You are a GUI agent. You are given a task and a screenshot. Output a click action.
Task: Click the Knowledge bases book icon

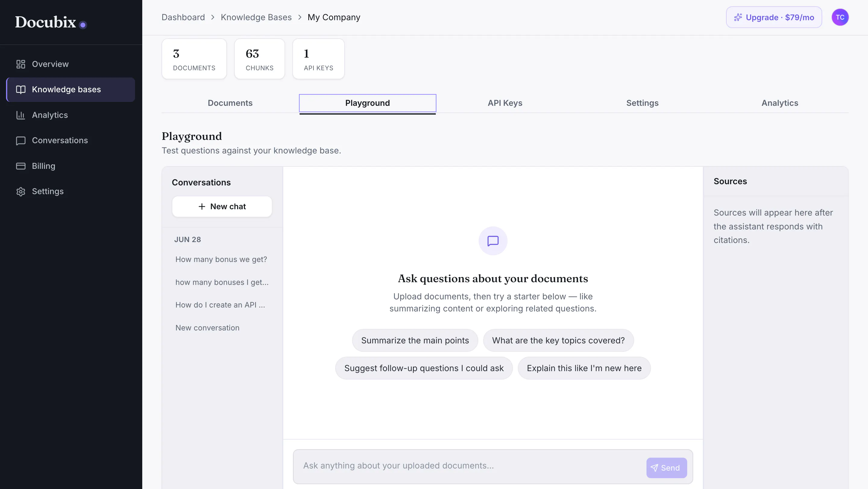point(20,90)
